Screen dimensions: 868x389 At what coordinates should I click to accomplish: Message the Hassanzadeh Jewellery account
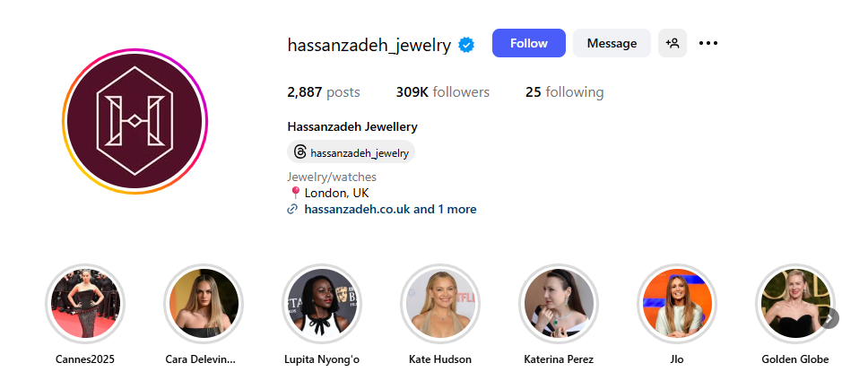click(x=612, y=43)
